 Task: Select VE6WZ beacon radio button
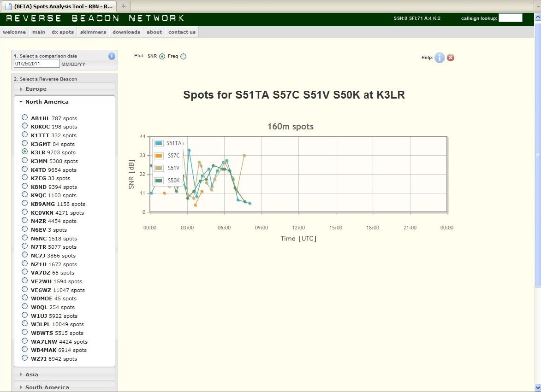[24, 290]
